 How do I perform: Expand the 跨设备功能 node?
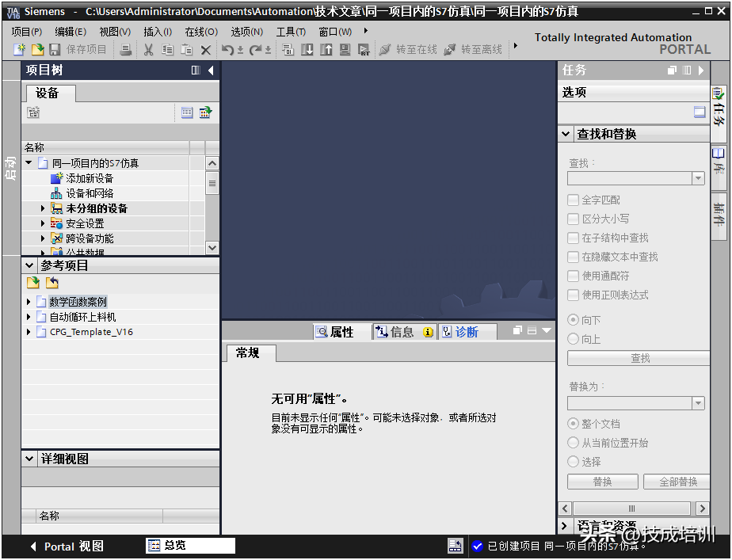[43, 238]
